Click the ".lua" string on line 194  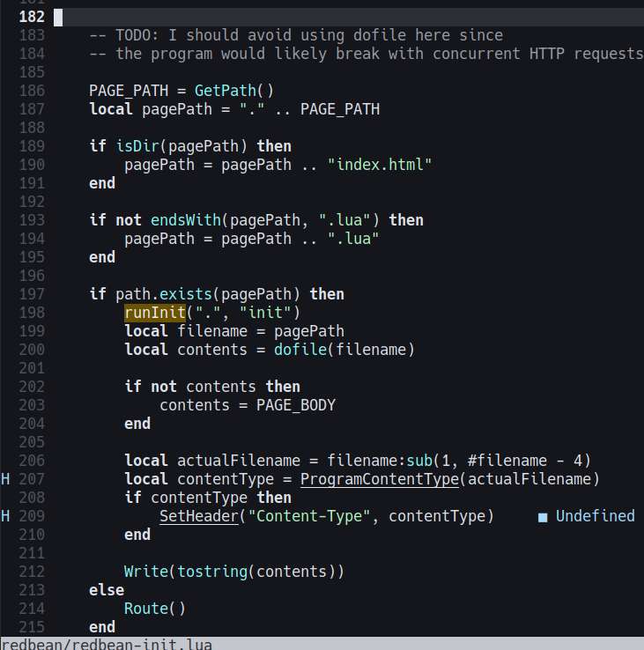(353, 239)
